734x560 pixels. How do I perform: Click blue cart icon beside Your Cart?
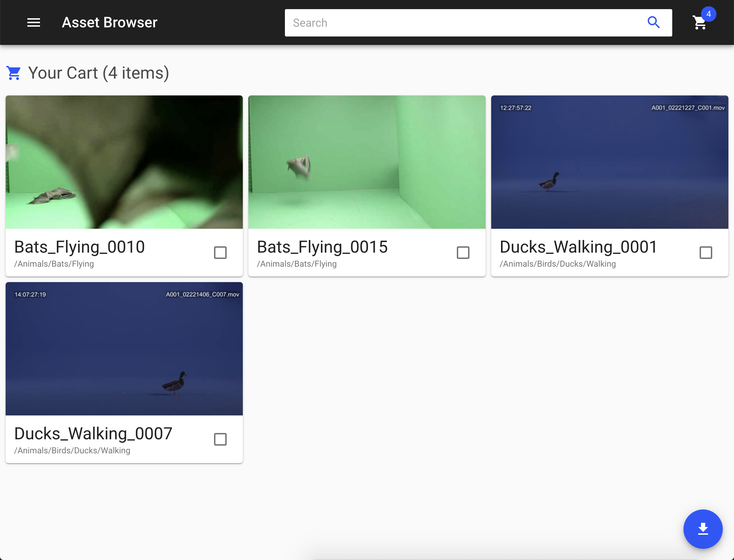14,73
